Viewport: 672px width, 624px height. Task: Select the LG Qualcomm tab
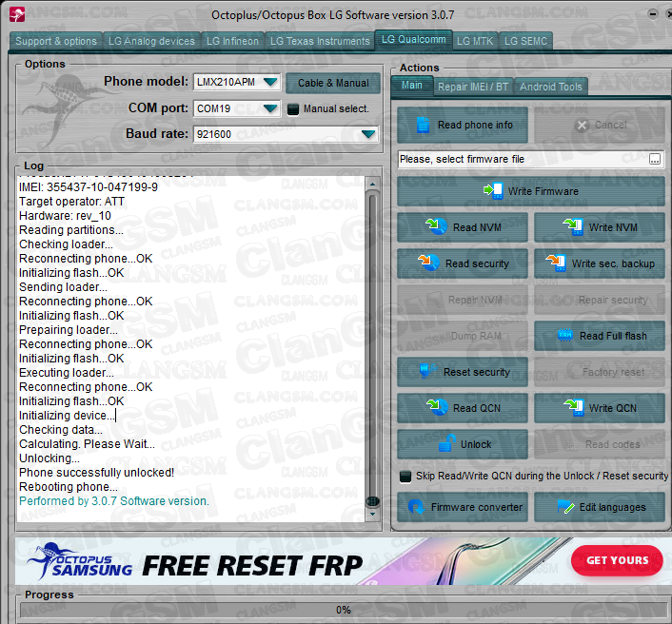[x=413, y=39]
